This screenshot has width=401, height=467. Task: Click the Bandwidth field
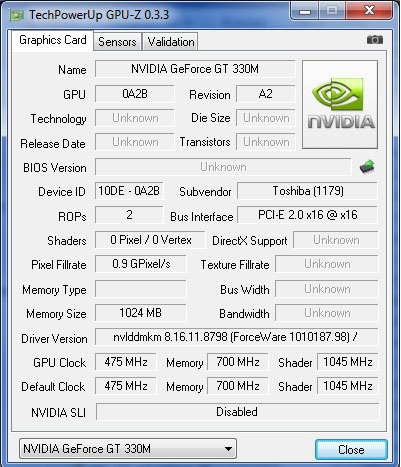(x=327, y=313)
